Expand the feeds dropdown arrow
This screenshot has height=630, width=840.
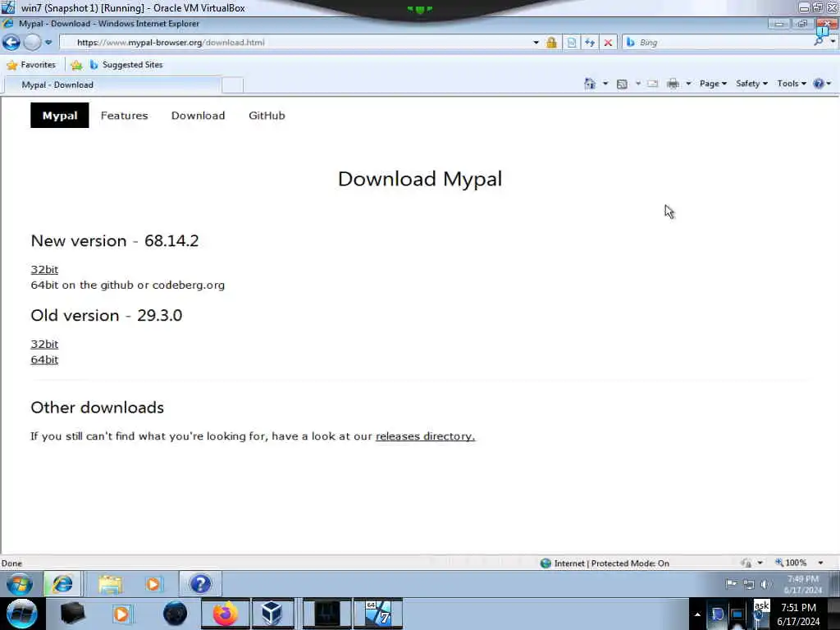[x=638, y=84]
